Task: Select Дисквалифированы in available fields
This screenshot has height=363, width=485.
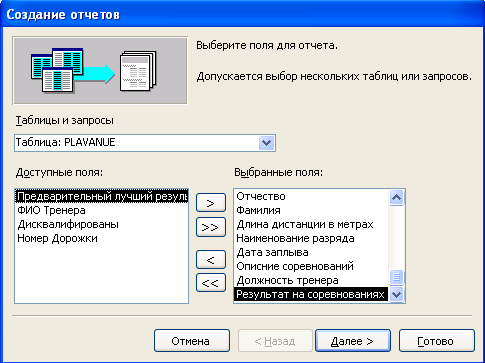Action: [x=102, y=224]
